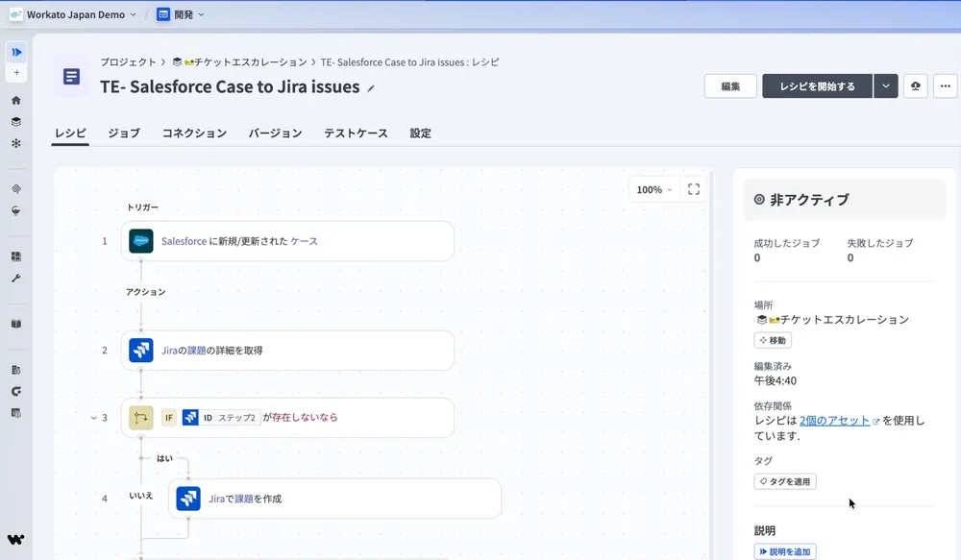This screenshot has width=961, height=560.
Task: Click the dashboard grid icon in the sidebar
Action: 16,256
